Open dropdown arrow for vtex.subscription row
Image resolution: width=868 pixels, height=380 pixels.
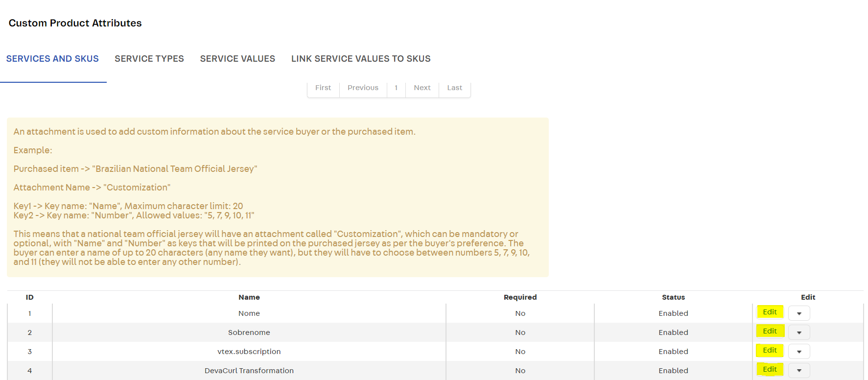click(x=799, y=352)
